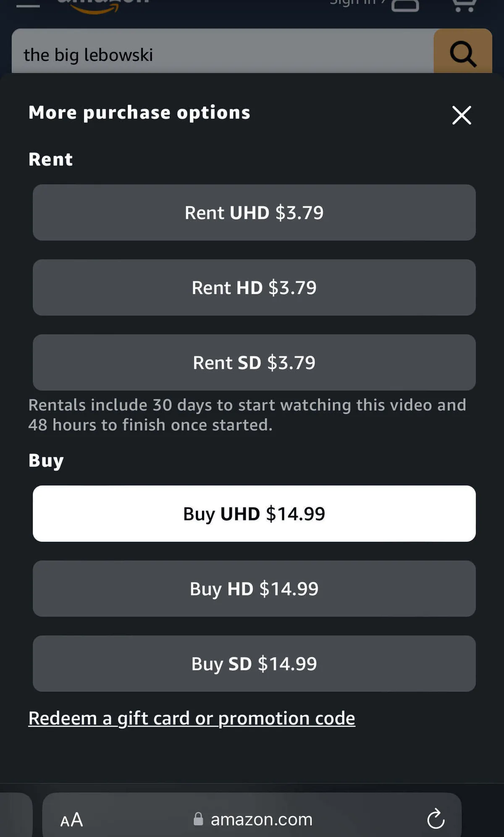Image resolution: width=504 pixels, height=837 pixels.
Task: Pick the Buy SD $14.99 option
Action: [254, 664]
